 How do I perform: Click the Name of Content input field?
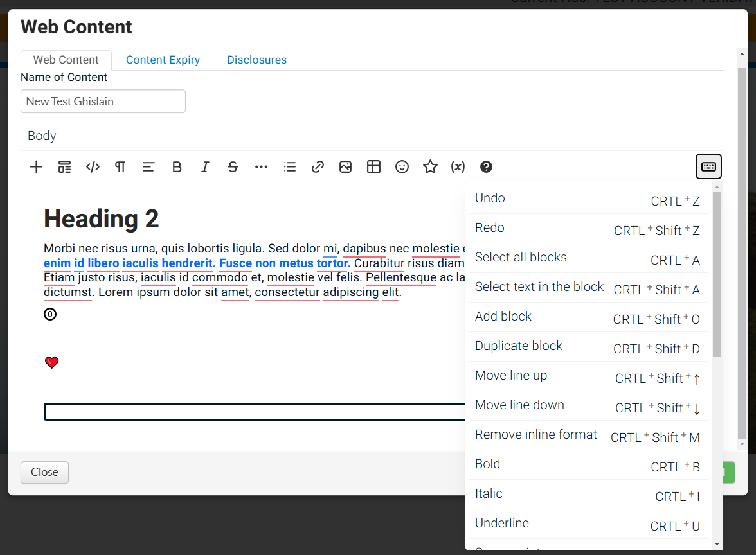coord(103,101)
